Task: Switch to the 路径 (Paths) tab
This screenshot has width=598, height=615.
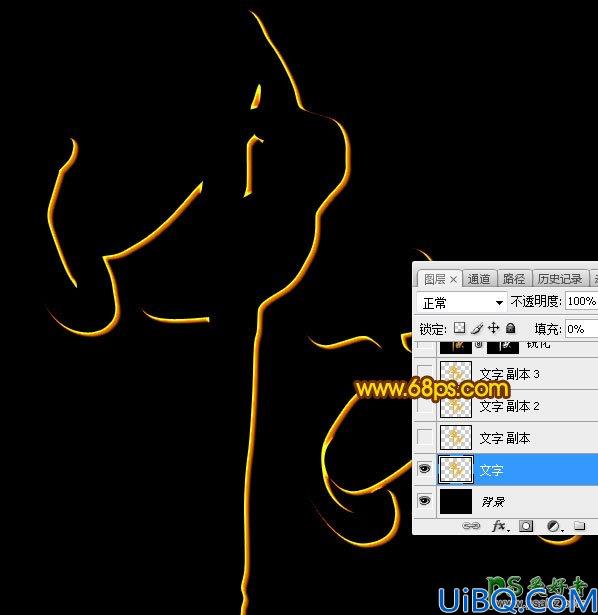Action: tap(514, 279)
